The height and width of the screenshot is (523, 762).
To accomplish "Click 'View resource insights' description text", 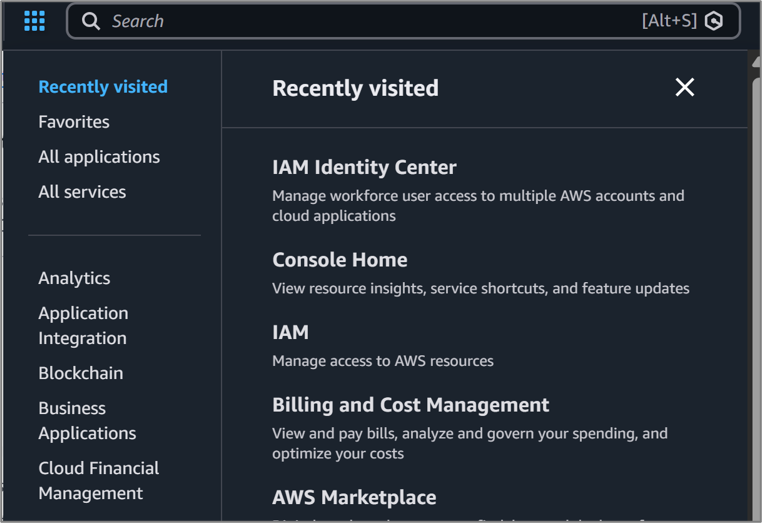I will pos(481,289).
